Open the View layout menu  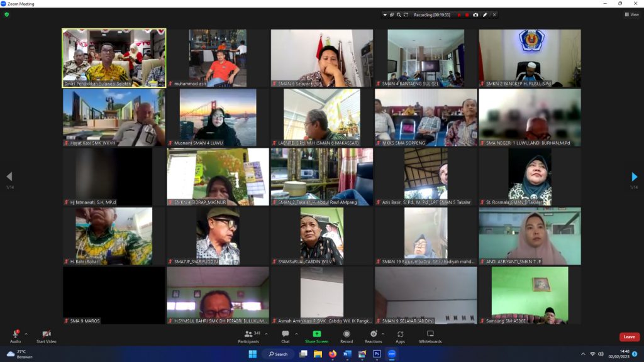(x=631, y=14)
